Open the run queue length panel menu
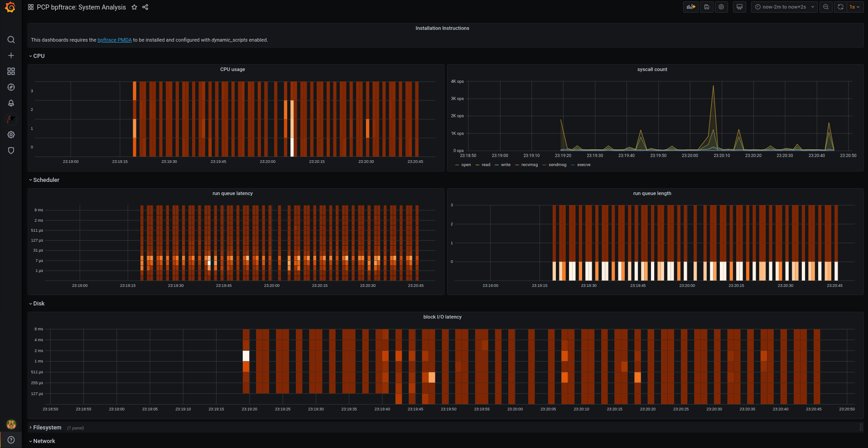Screen dimensions: 868x448 (652, 194)
